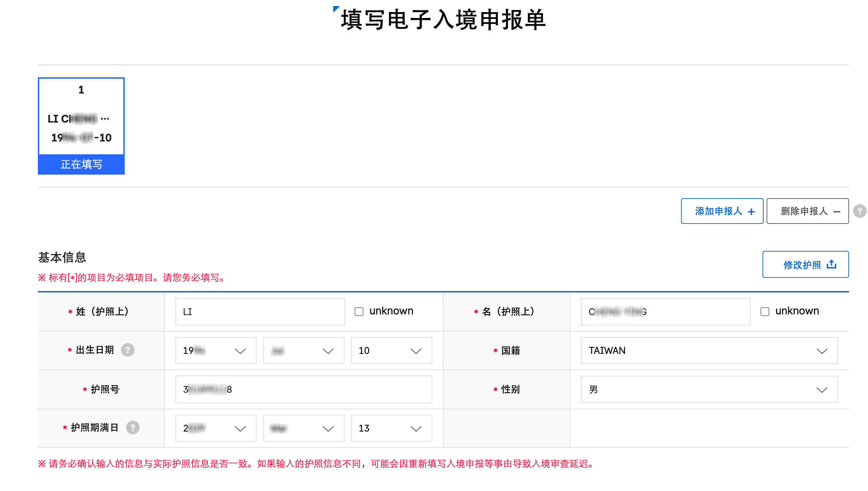Click help icon beside delete applicant button
This screenshot has height=491, width=868.
859,211
